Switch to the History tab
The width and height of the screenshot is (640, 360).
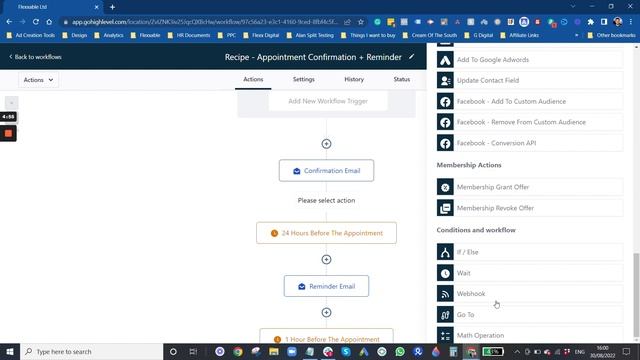pos(354,79)
